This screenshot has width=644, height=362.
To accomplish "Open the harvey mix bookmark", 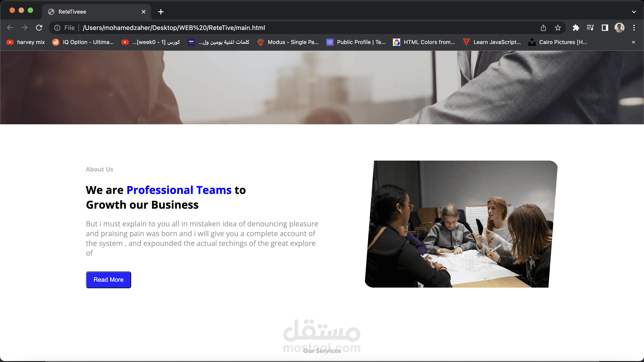I will 26,42.
